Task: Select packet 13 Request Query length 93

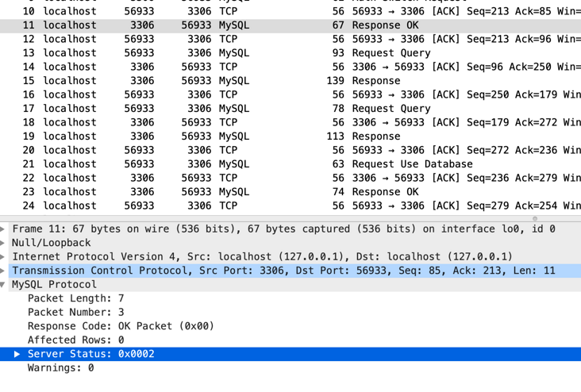Action: [290, 53]
